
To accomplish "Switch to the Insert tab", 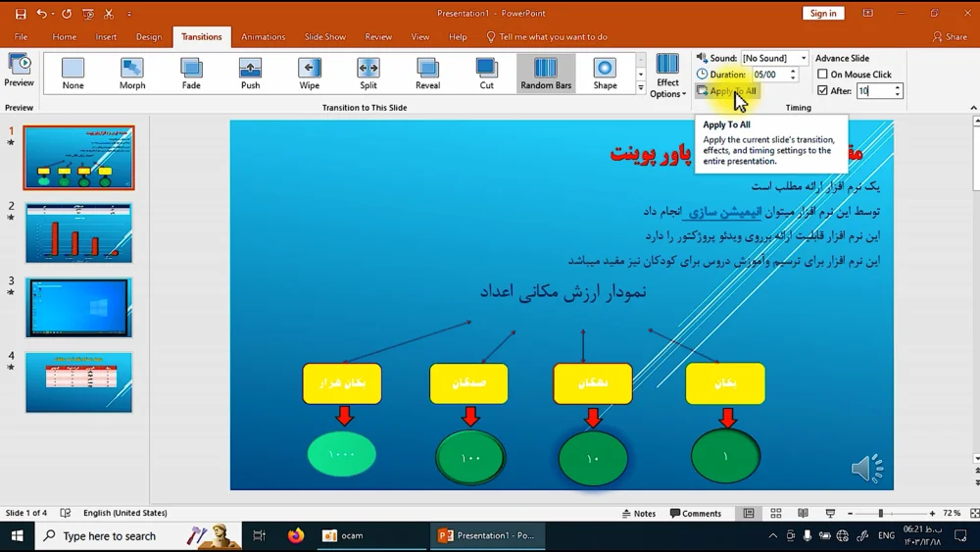I will click(106, 37).
